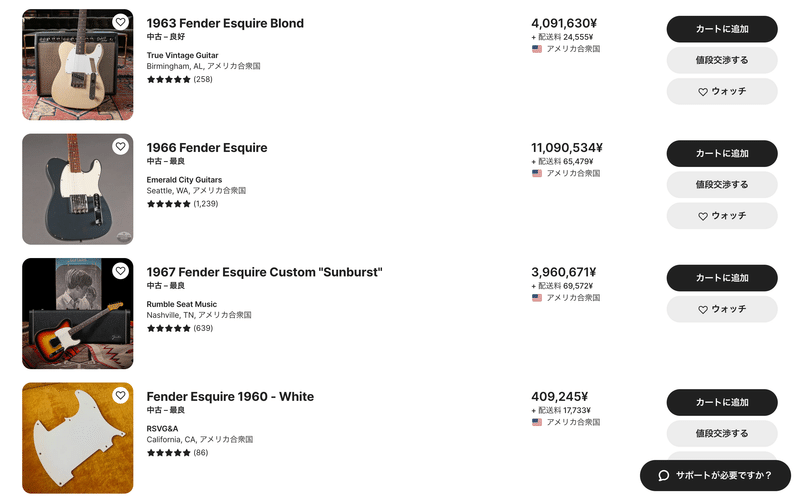800x500 pixels.
Task: Watch the 1963 Fender Esquire Blond listing
Action: pos(722,91)
